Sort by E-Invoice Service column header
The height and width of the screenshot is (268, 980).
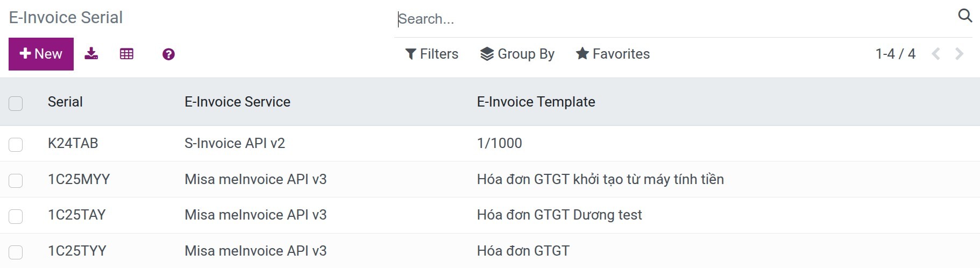(x=237, y=102)
